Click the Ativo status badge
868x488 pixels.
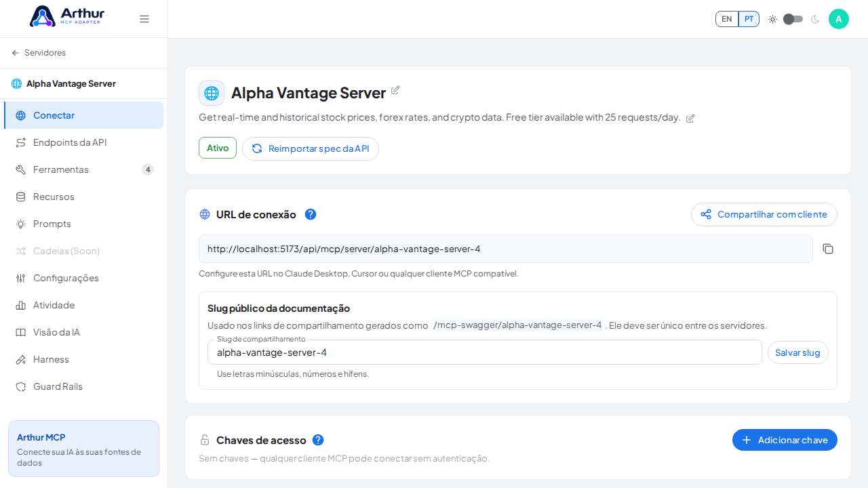click(x=218, y=148)
